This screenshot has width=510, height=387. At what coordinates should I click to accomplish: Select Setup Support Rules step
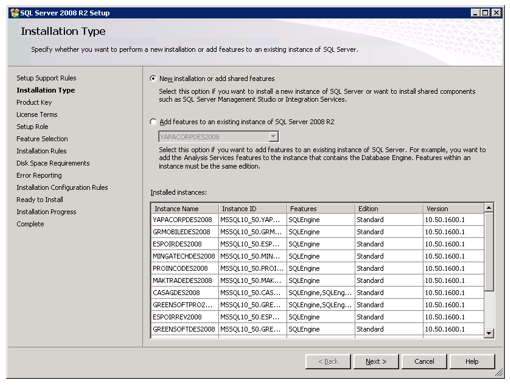46,78
